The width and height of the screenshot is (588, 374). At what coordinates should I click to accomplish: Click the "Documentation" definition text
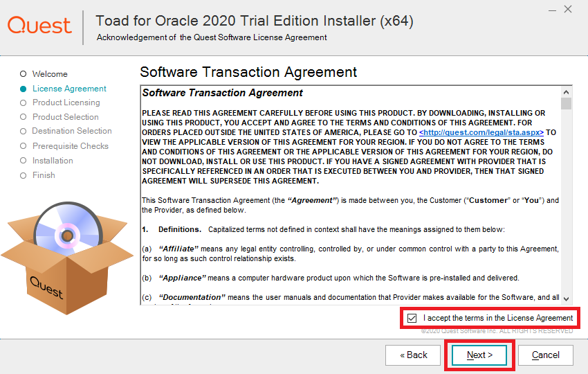click(351, 297)
